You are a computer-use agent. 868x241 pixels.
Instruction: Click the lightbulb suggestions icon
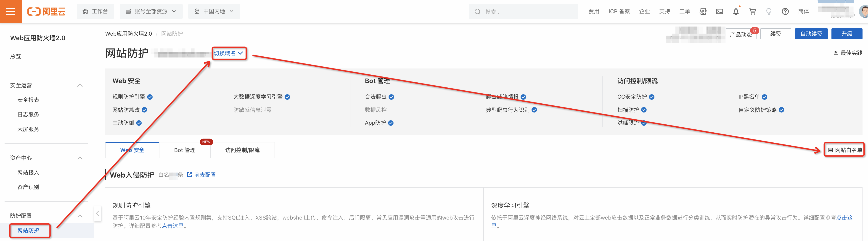[769, 11]
